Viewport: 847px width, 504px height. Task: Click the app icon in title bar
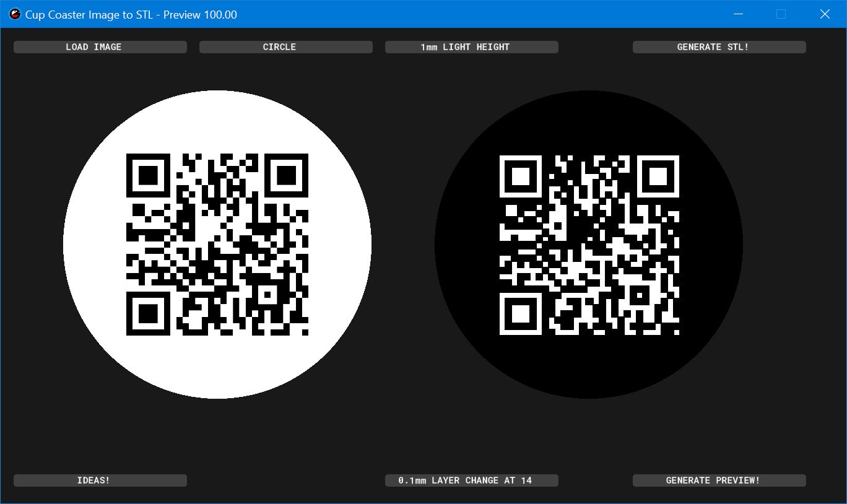[14, 14]
